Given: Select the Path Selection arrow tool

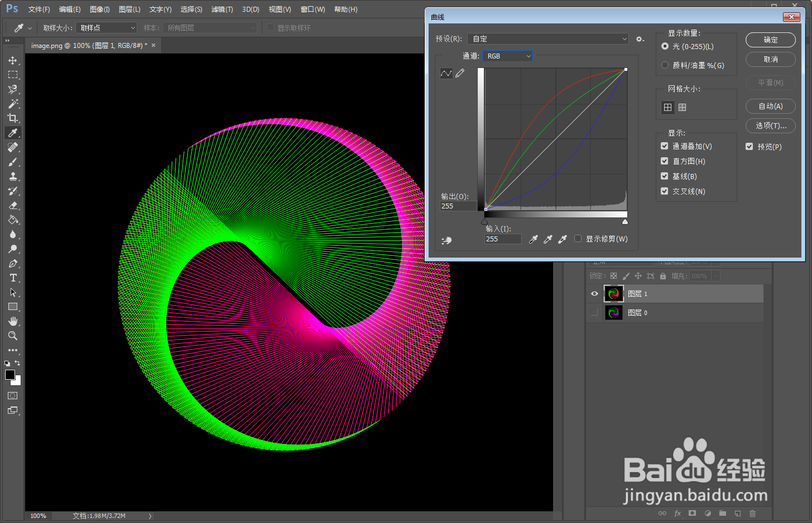Looking at the screenshot, I should [13, 292].
